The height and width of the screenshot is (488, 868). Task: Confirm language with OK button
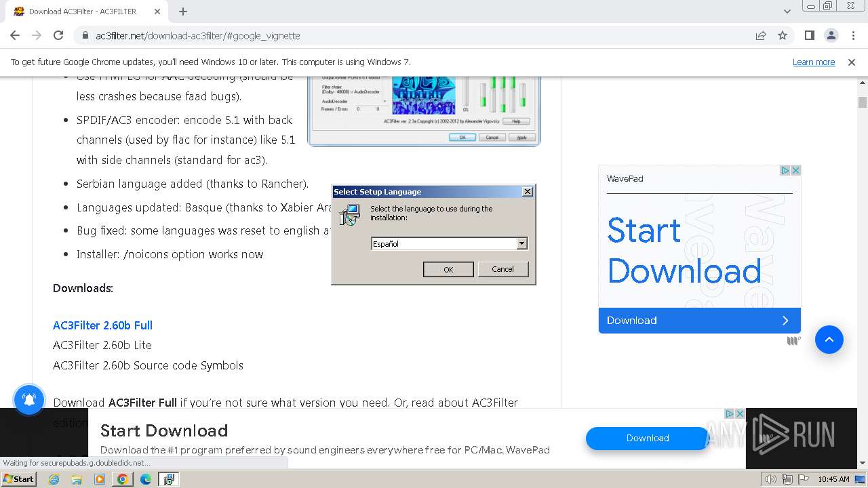[448, 270]
